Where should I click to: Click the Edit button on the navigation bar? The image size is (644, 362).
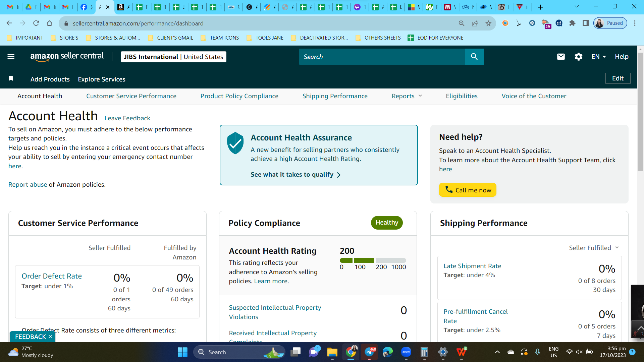(x=618, y=78)
